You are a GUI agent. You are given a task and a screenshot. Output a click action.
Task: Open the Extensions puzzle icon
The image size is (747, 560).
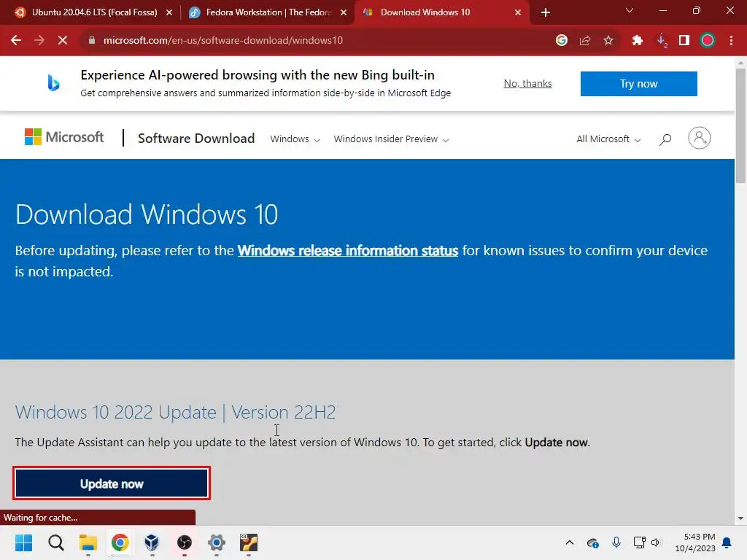[x=638, y=41]
